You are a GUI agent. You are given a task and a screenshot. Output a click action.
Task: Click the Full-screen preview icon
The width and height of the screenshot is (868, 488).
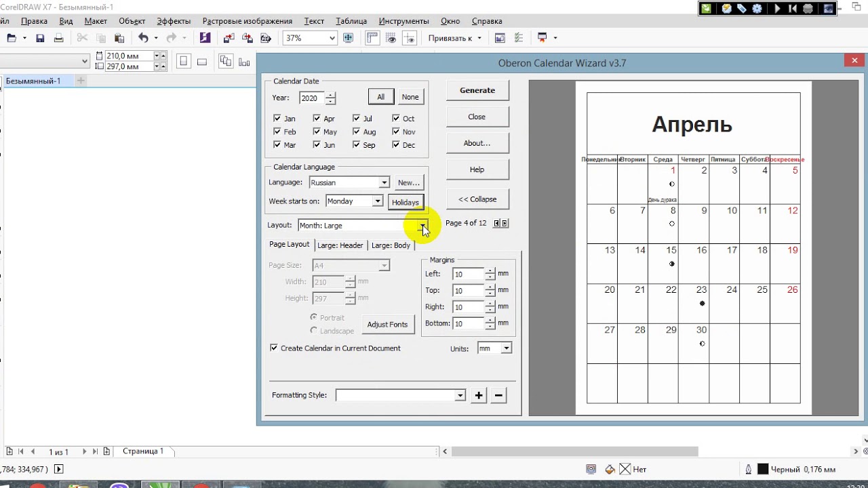click(349, 38)
